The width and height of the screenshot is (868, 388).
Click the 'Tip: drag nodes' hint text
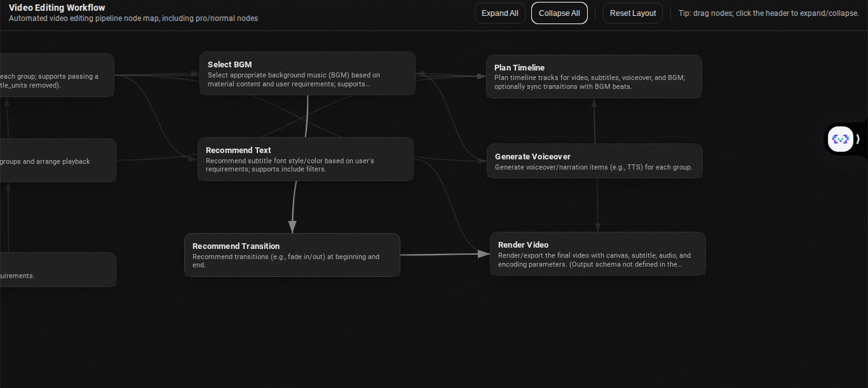769,13
